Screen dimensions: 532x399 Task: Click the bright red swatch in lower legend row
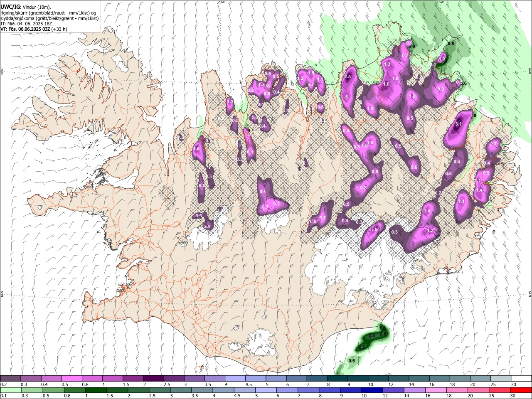tap(522, 390)
